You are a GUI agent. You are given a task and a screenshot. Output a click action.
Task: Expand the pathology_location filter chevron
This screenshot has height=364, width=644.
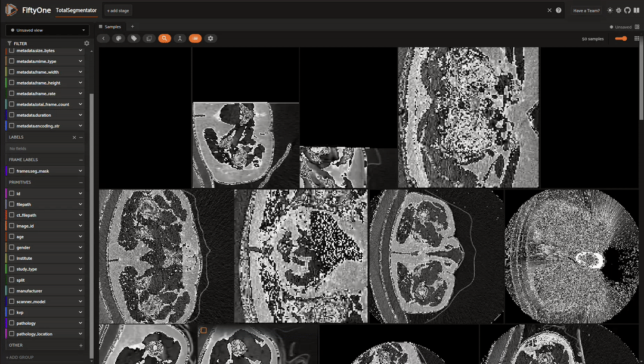[80, 334]
